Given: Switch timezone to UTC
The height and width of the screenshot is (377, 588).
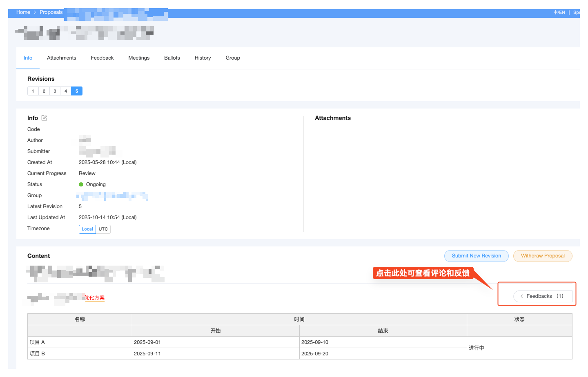Looking at the screenshot, I should [x=103, y=229].
